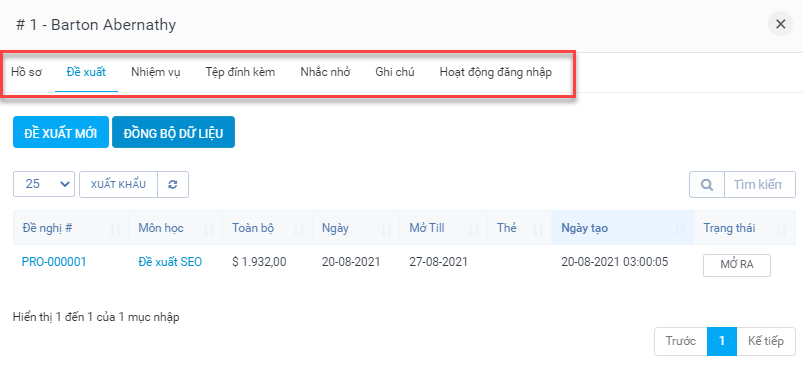Go to Trước previous page

click(x=681, y=341)
